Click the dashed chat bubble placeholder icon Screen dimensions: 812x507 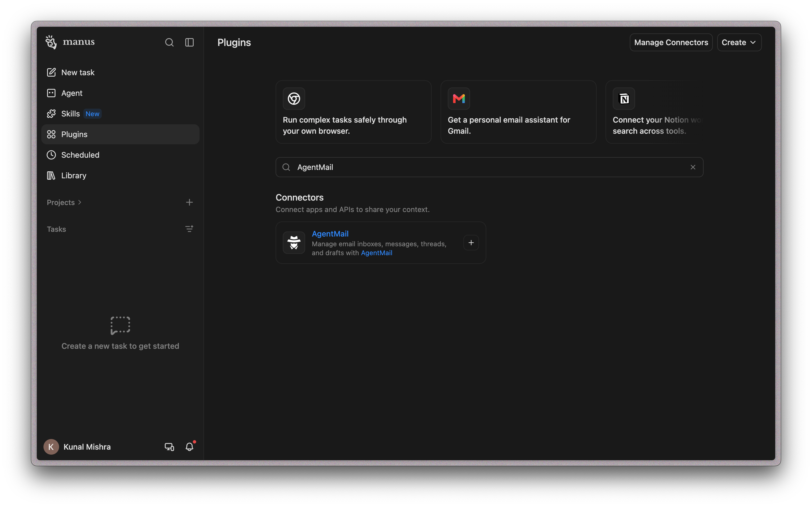point(120,325)
